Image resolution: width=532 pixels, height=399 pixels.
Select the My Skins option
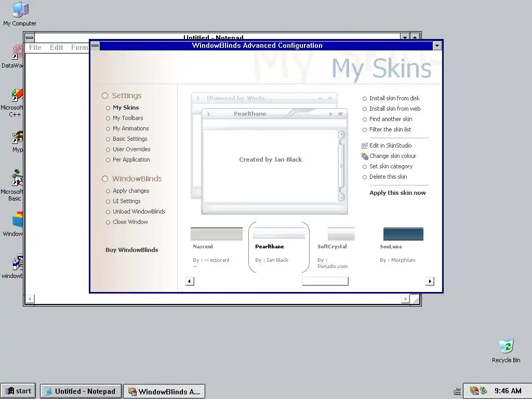[122, 108]
